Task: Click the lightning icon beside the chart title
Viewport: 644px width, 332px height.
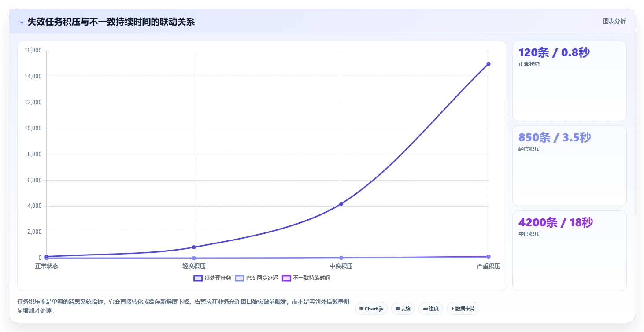Action: coord(21,22)
